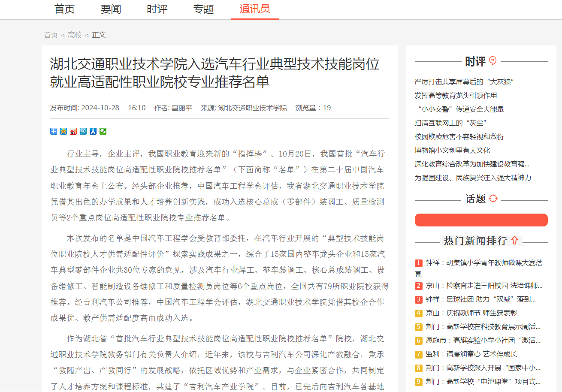Click the 话题 section heading
562x392 pixels.
[475, 199]
